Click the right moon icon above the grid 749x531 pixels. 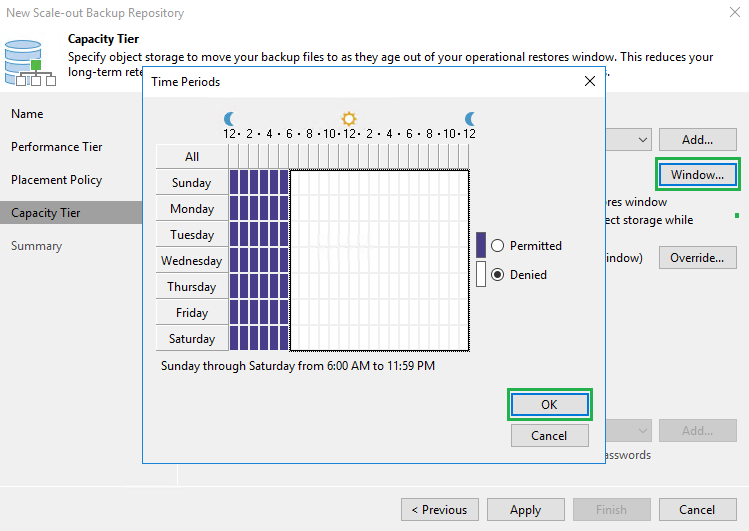point(469,119)
